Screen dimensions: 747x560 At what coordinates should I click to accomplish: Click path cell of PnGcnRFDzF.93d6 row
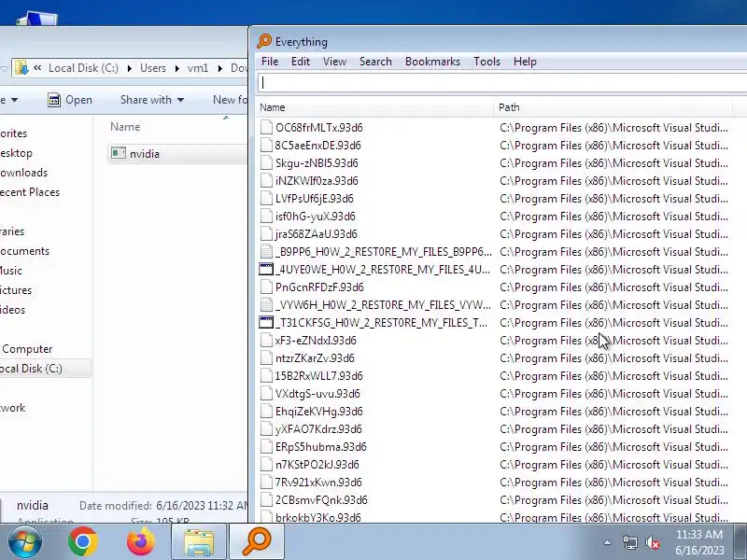[x=614, y=287]
